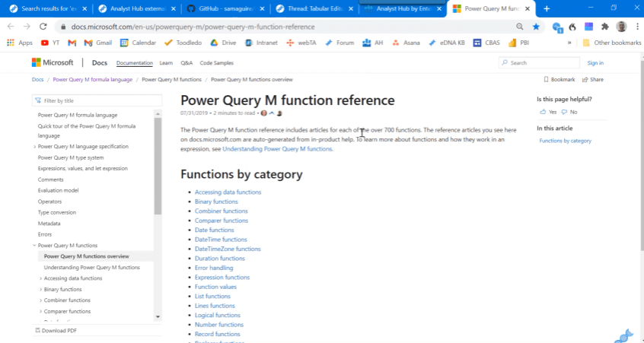The image size is (644, 343).
Task: Open the List functions link
Action: pos(212,297)
